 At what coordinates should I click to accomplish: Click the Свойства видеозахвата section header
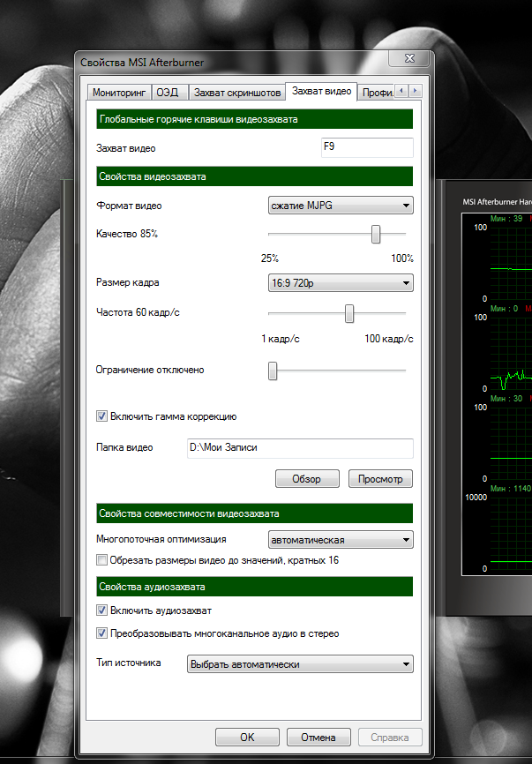click(254, 176)
